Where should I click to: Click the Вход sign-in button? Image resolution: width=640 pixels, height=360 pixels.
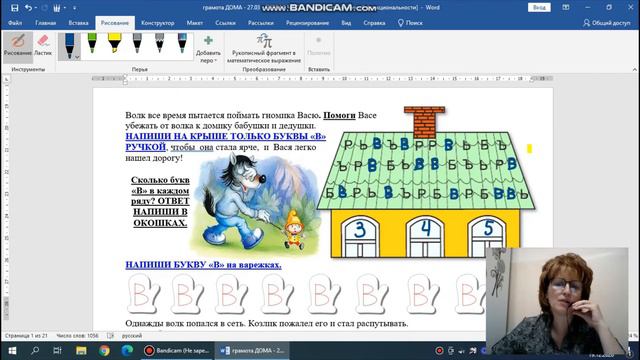coord(539,7)
